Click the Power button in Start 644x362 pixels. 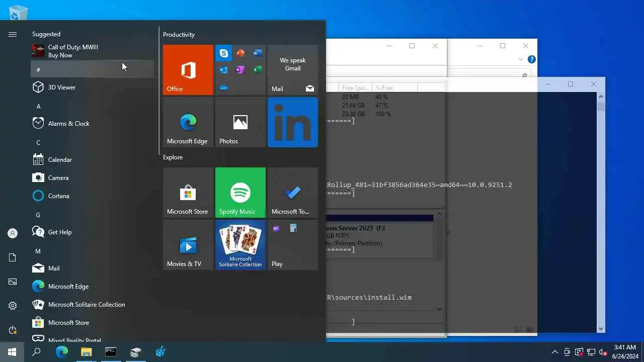(x=13, y=330)
